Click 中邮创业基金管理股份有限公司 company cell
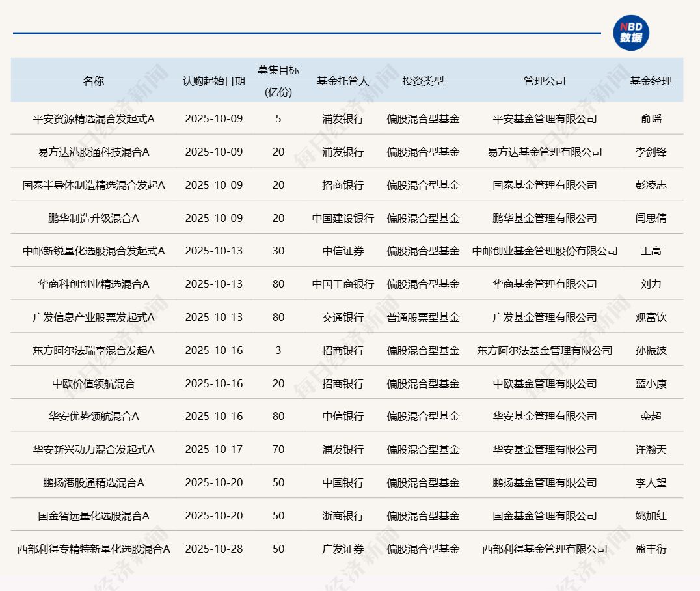This screenshot has height=591, width=700. point(545,251)
